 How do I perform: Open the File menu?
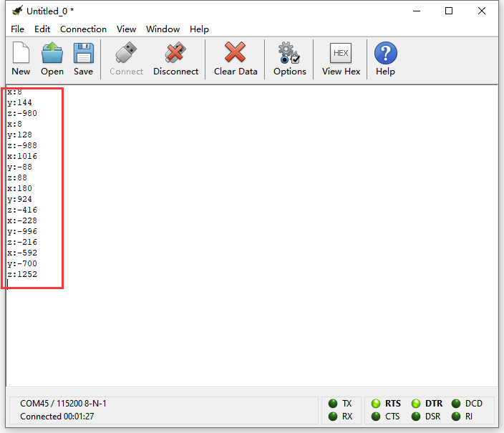coord(18,29)
